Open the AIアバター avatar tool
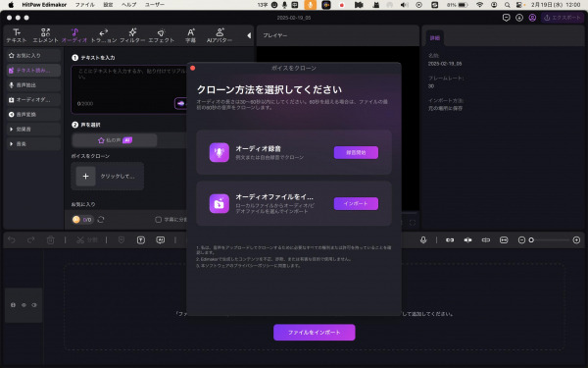The width and height of the screenshot is (588, 368). 220,35
